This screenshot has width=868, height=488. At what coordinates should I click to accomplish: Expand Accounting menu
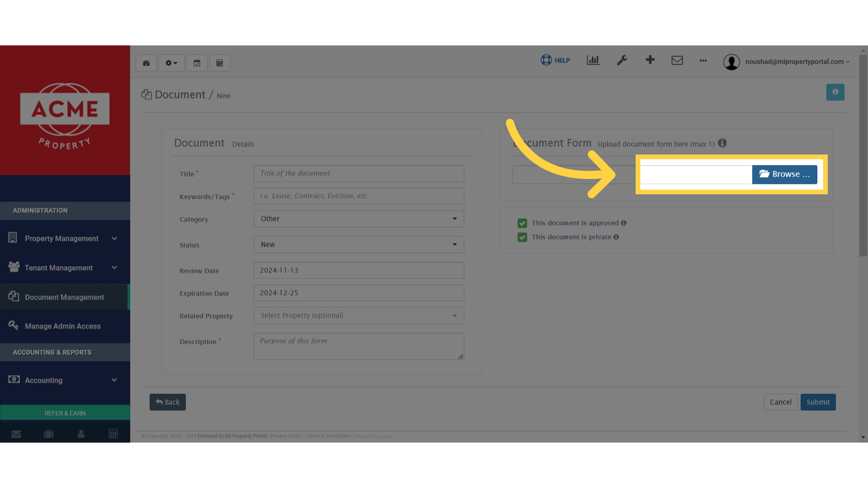coord(65,380)
